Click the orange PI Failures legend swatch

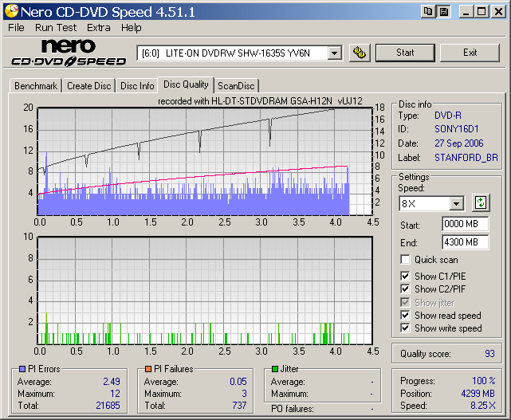click(x=148, y=369)
